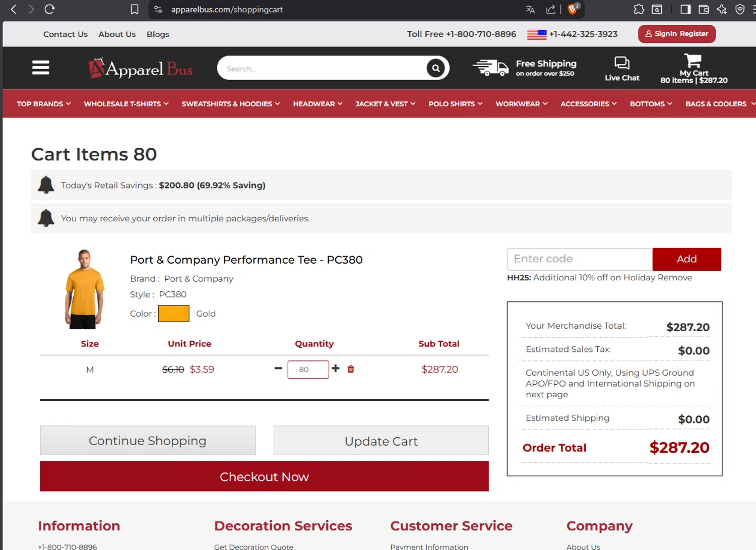The height and width of the screenshot is (550, 756).
Task: Open the Workwear dropdown
Action: pos(522,104)
